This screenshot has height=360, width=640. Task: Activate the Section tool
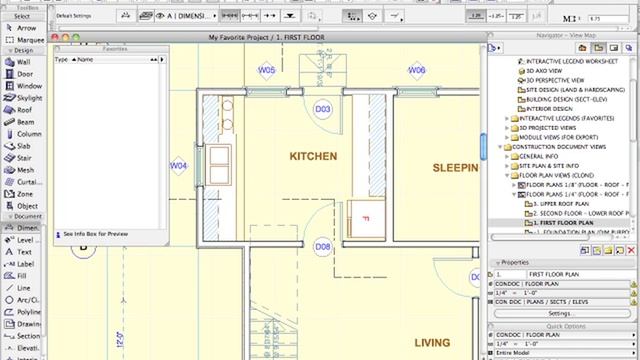point(23,336)
